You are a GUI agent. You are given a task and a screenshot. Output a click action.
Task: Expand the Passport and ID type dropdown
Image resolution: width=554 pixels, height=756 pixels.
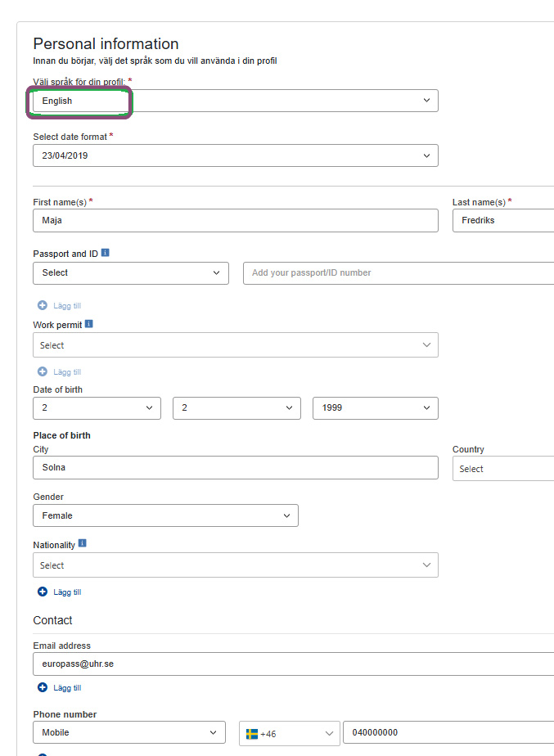131,272
